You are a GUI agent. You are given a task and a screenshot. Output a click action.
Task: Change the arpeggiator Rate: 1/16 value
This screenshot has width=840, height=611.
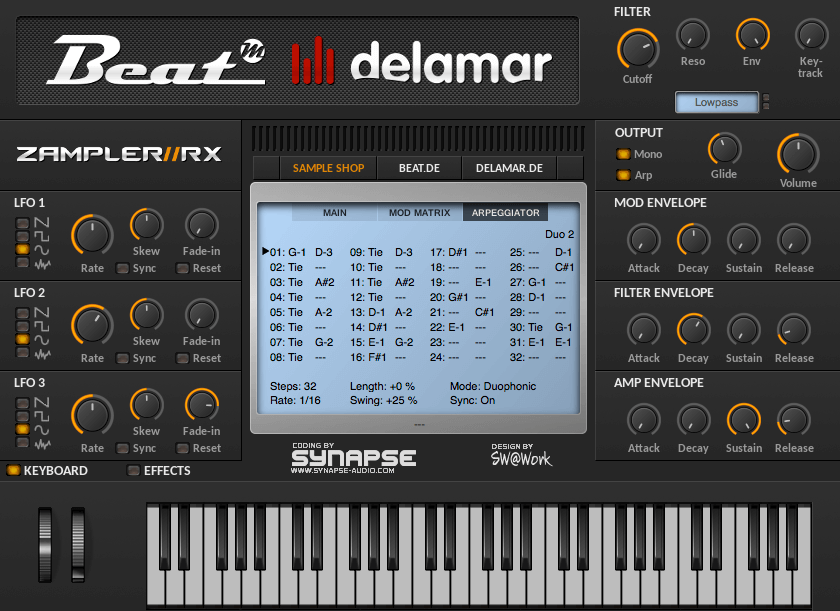pyautogui.click(x=295, y=400)
